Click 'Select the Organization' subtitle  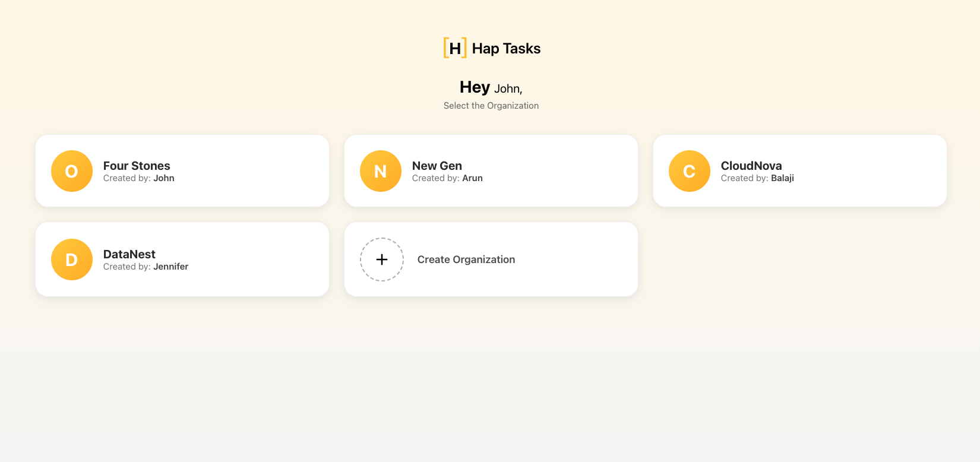(491, 106)
